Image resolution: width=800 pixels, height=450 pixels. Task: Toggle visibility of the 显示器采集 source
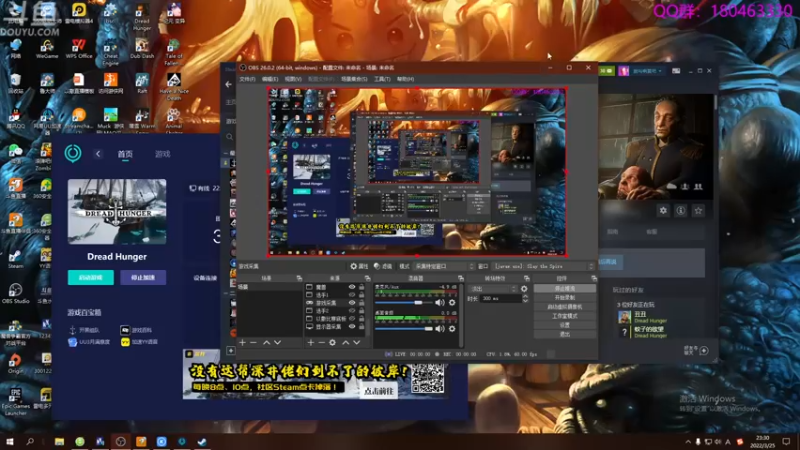click(352, 327)
